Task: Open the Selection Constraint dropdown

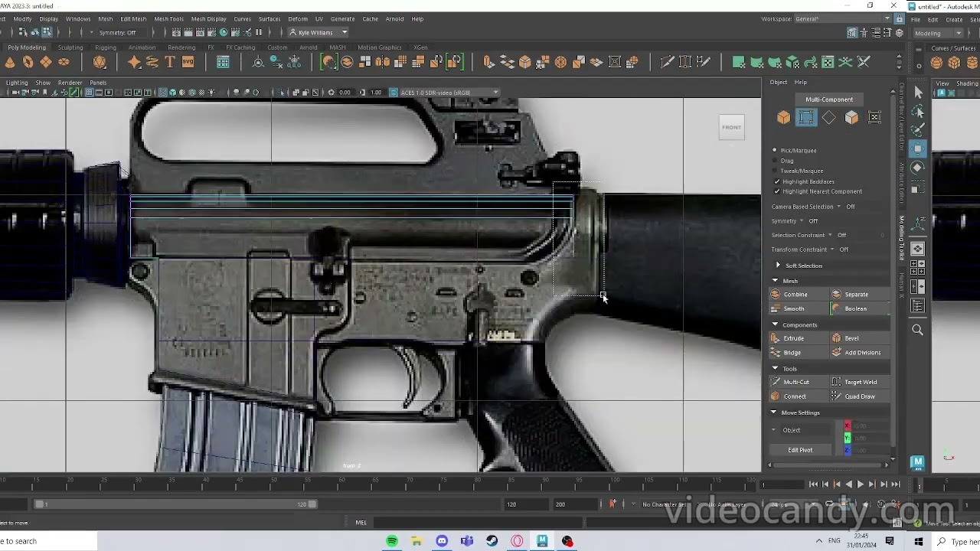Action: tap(830, 235)
